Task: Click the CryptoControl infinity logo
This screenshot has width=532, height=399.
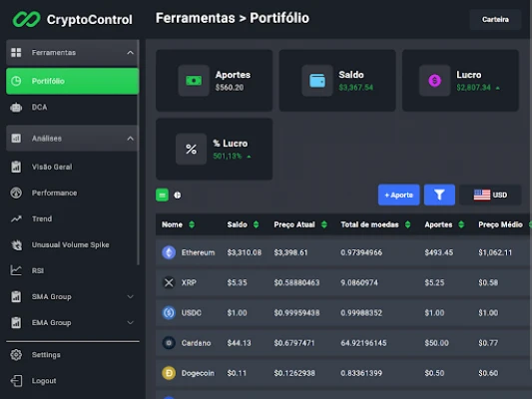Action: pyautogui.click(x=26, y=19)
